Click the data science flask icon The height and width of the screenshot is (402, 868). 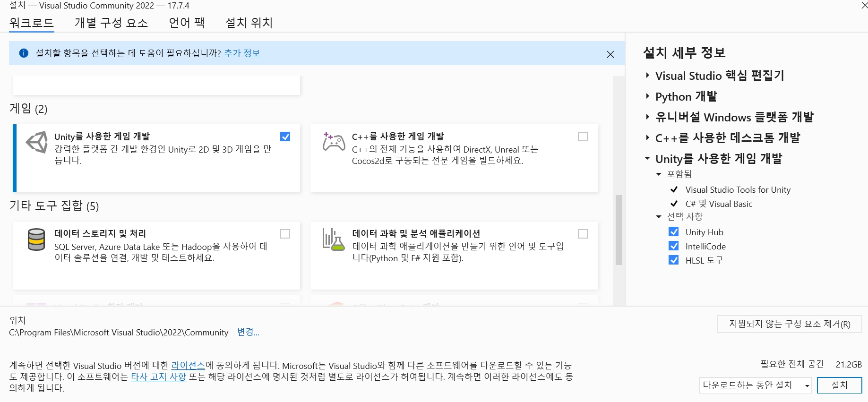point(334,239)
